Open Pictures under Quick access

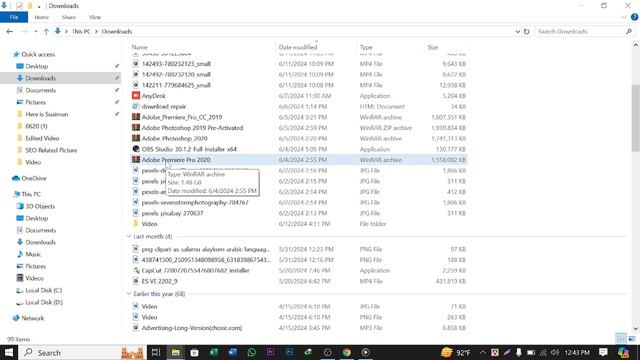click(36, 102)
